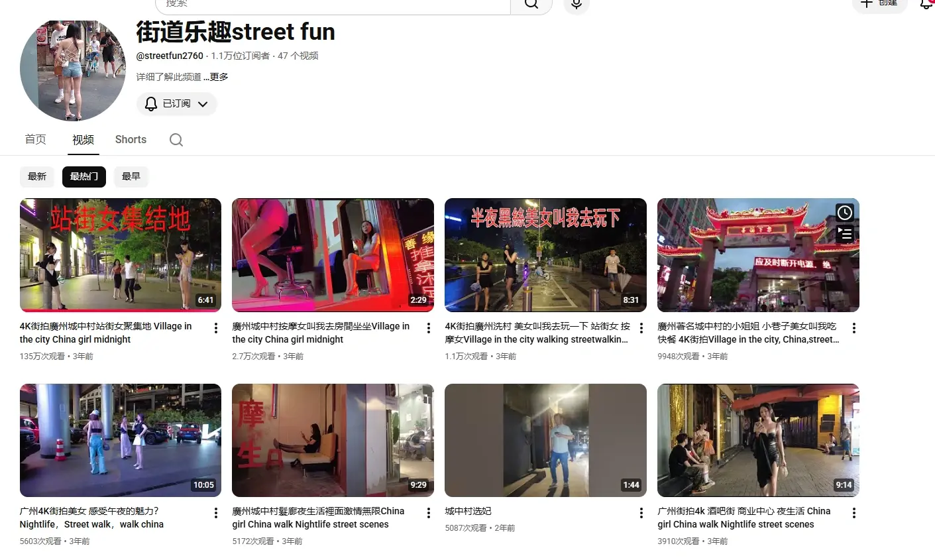
Task: Open more options for the 2.7万次观看 video
Action: tap(429, 328)
